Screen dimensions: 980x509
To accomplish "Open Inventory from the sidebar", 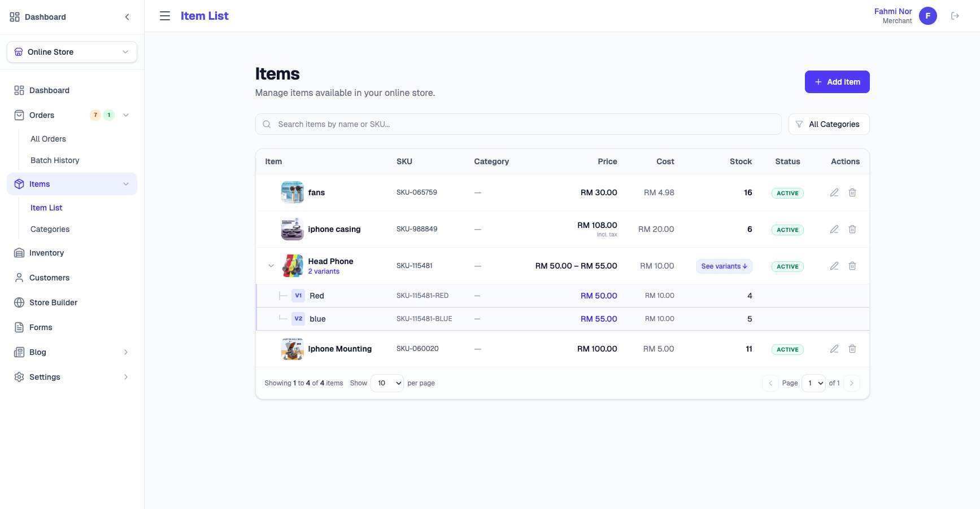I will tap(46, 253).
